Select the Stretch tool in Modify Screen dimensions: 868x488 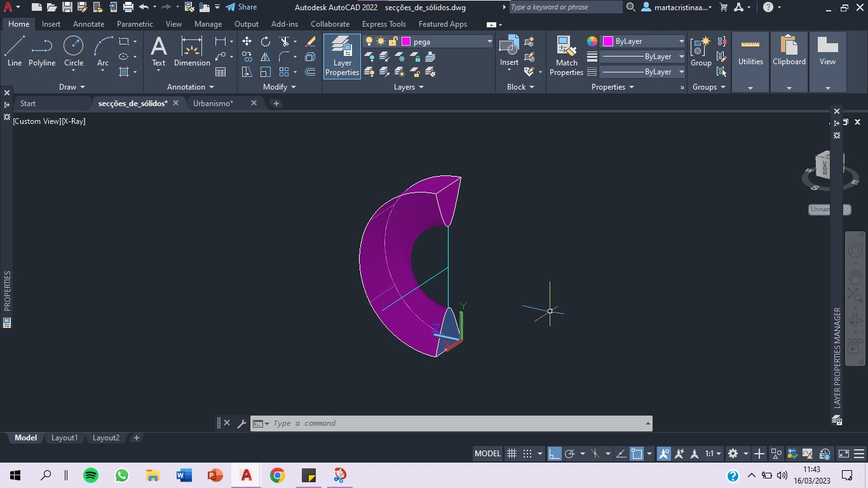point(247,72)
